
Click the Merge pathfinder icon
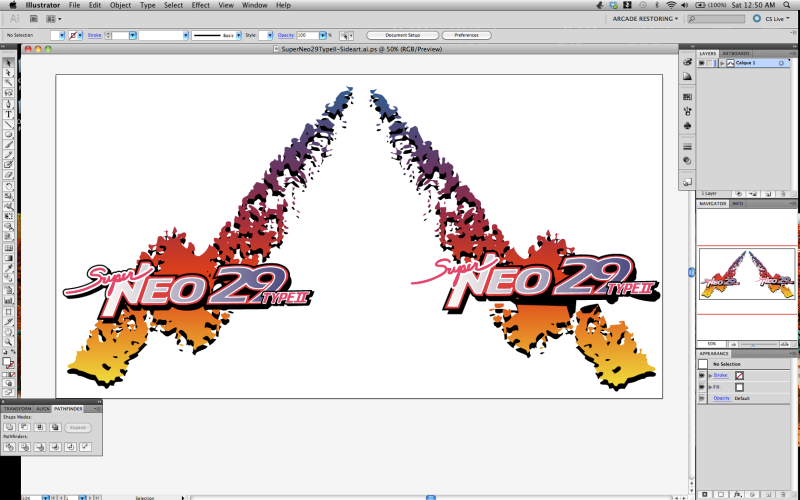pyautogui.click(x=40, y=447)
